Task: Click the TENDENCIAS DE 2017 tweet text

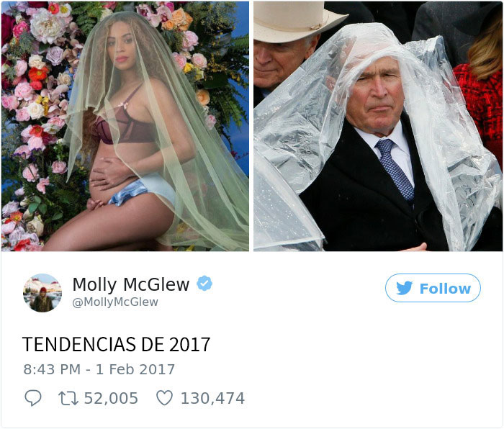Action: [x=116, y=345]
